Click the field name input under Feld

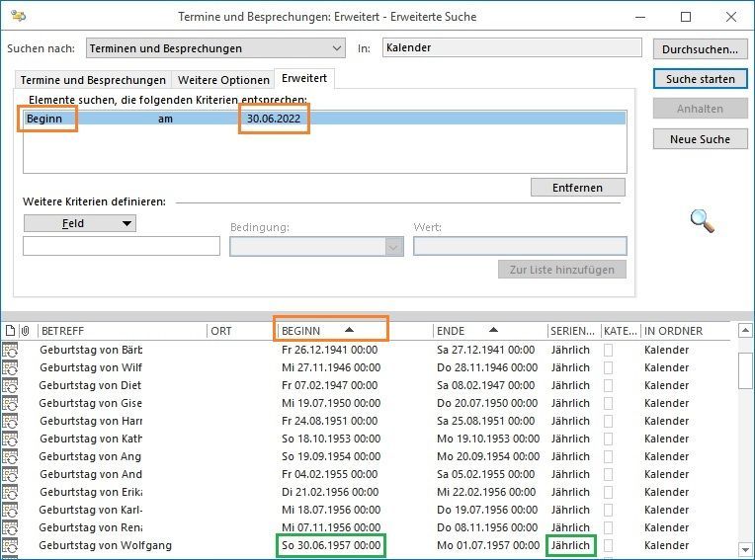click(122, 246)
